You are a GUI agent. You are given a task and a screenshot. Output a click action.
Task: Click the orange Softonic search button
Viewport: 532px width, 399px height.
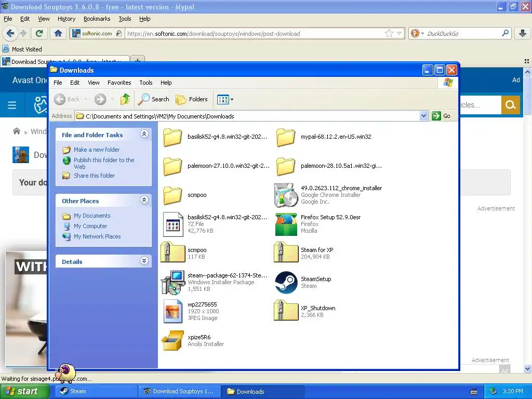tap(511, 105)
